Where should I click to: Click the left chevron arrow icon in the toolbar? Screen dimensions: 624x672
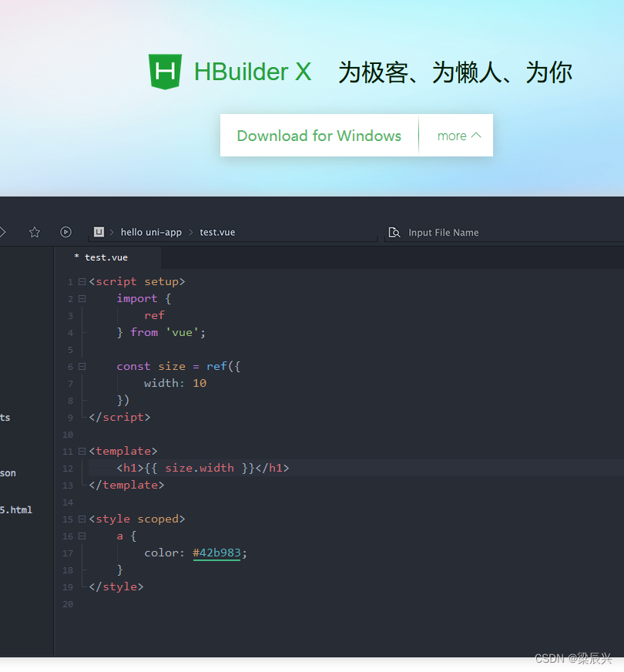click(x=2, y=231)
